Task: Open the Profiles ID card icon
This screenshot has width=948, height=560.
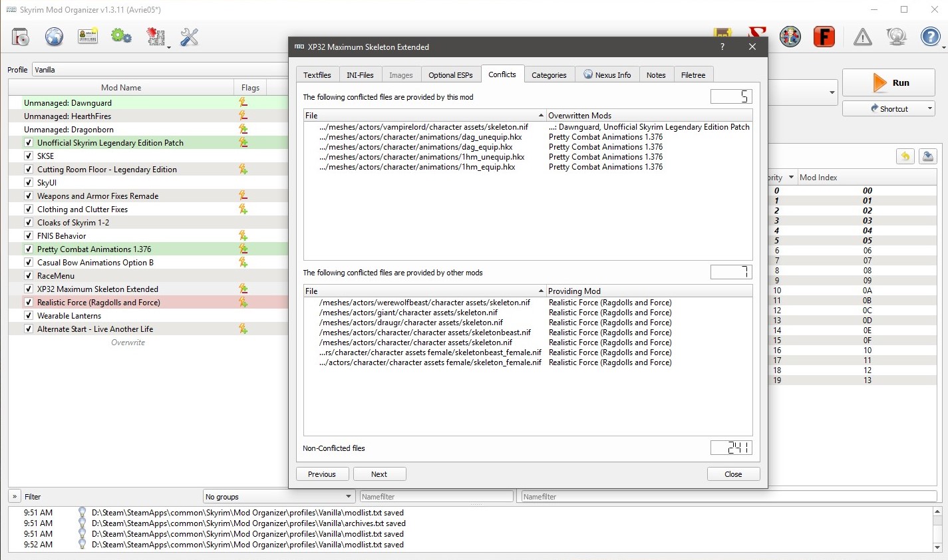Action: [88, 37]
